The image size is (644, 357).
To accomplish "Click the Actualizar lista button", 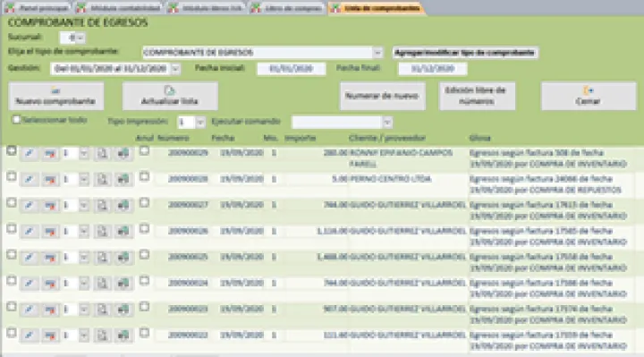I will point(170,96).
